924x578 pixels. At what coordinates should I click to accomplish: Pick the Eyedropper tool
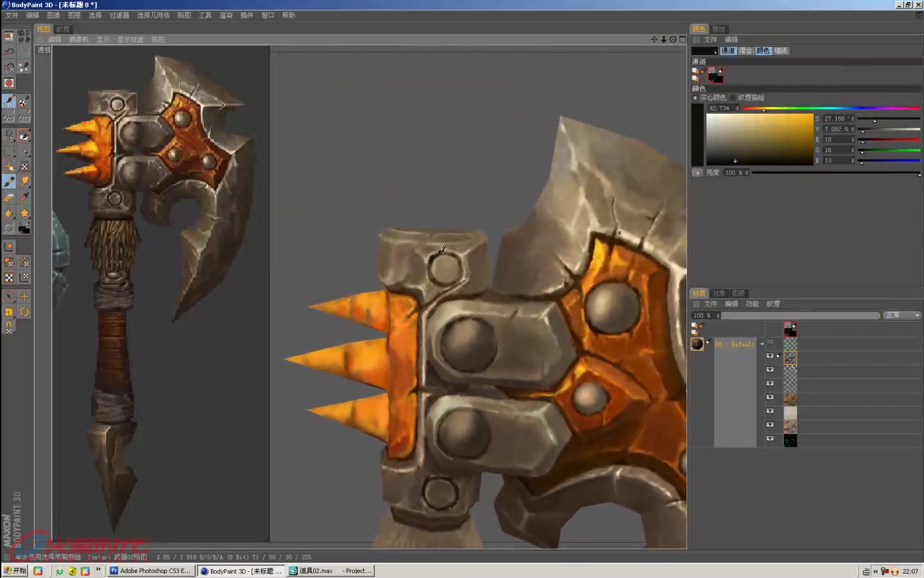coord(24,198)
